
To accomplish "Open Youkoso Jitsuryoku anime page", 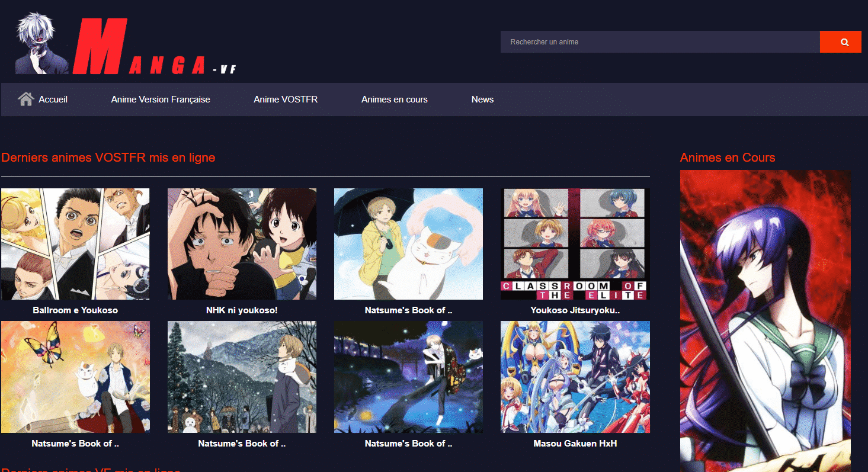I will pyautogui.click(x=575, y=310).
